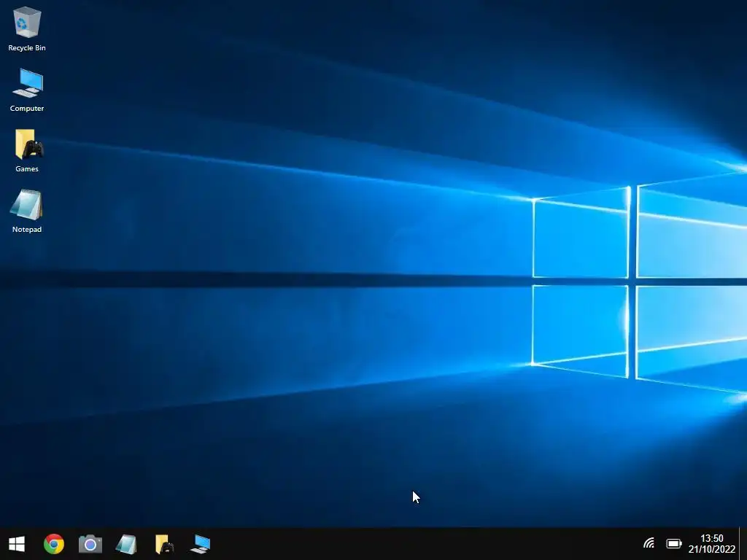Click the date 21/10/2022
Screen dimensions: 747x560
[x=712, y=549]
